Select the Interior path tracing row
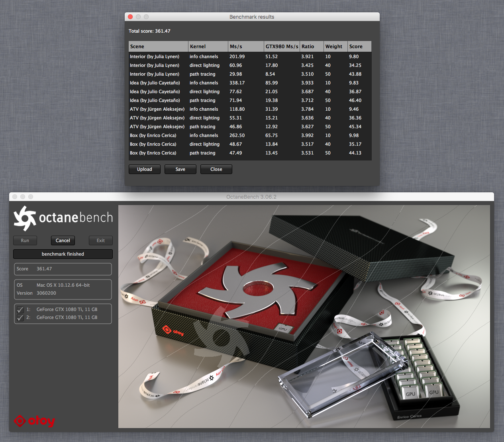This screenshot has height=442, width=504. [x=250, y=74]
